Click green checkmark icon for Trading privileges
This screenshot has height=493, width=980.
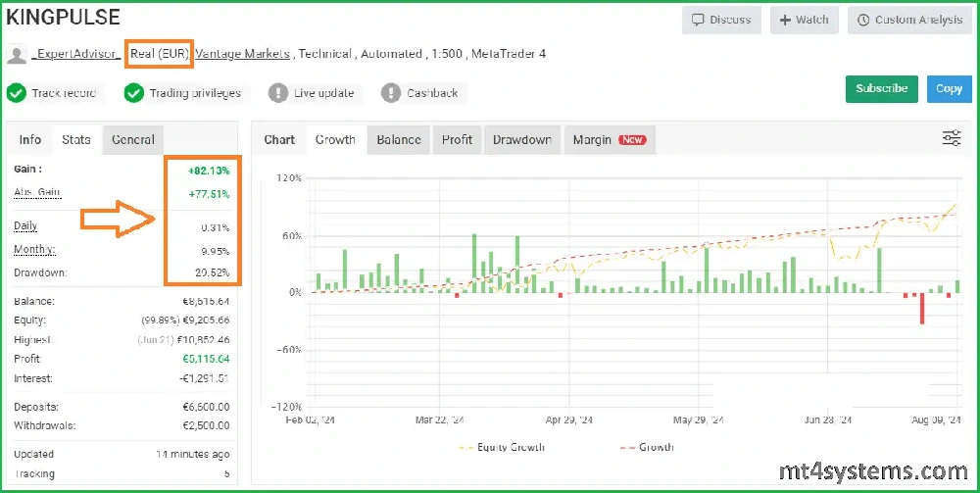pos(133,93)
